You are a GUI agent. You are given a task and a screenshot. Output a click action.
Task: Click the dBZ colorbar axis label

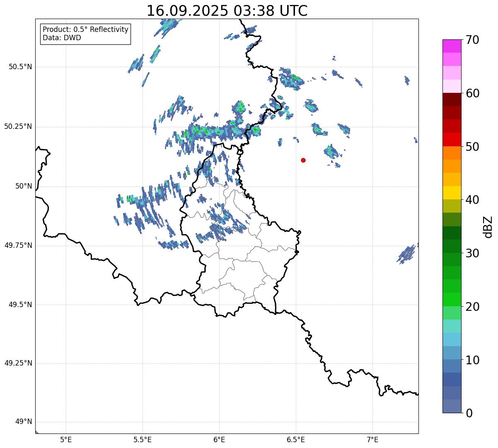click(488, 227)
